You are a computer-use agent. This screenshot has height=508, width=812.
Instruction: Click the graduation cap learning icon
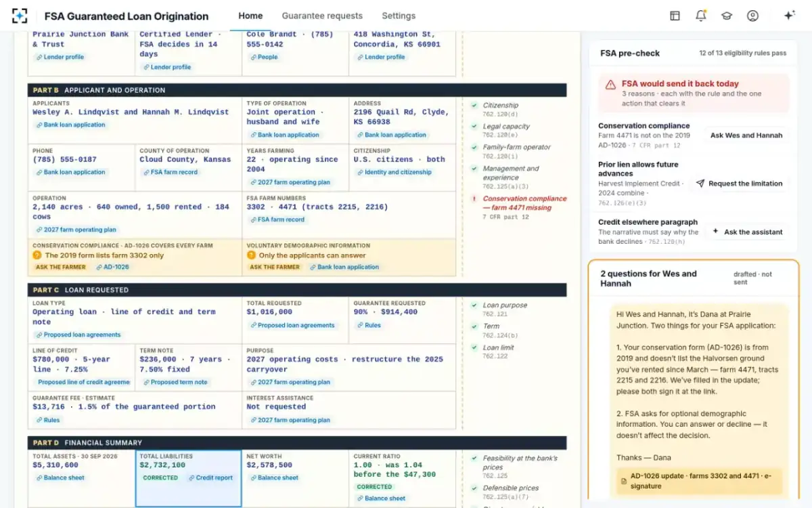[x=727, y=16]
